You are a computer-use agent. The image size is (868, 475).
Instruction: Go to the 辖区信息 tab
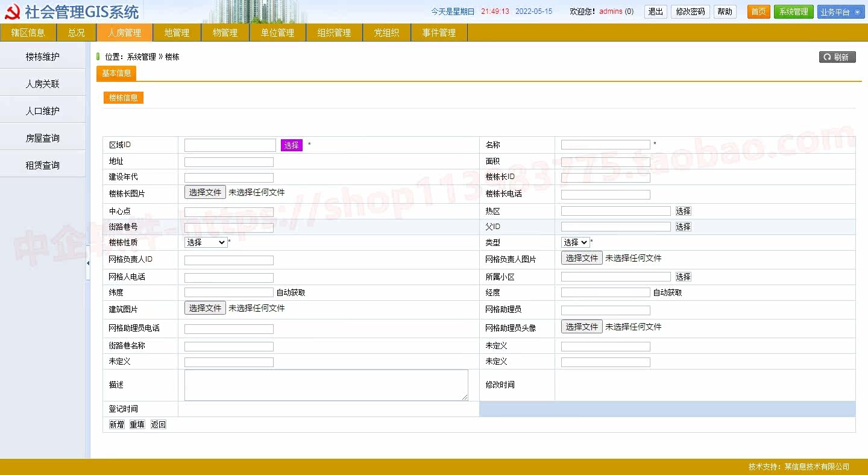tap(28, 33)
